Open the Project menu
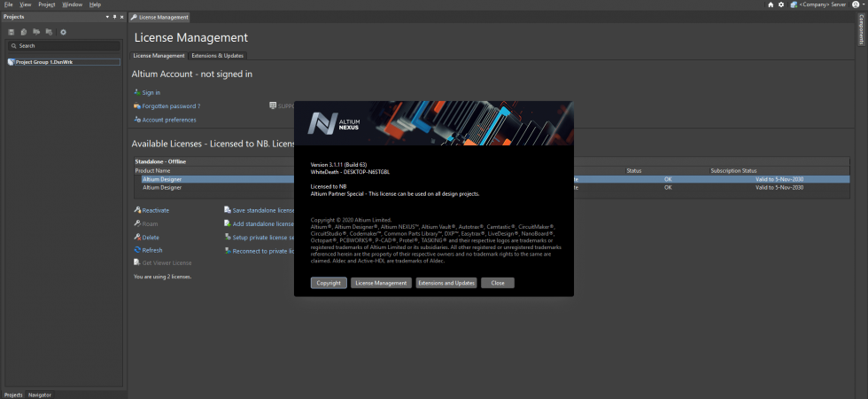This screenshot has height=399, width=868. tap(46, 4)
